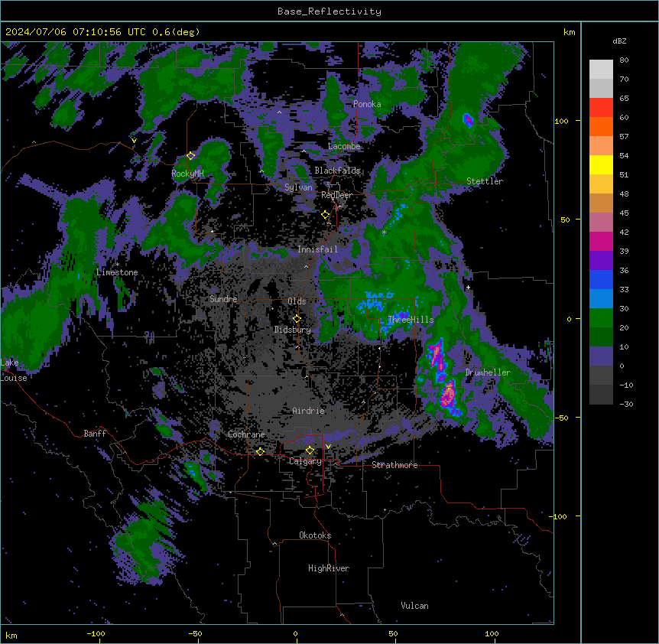Image resolution: width=659 pixels, height=644 pixels.
Task: Click the intense storm cell west of Drumheller
Action: tap(448, 395)
